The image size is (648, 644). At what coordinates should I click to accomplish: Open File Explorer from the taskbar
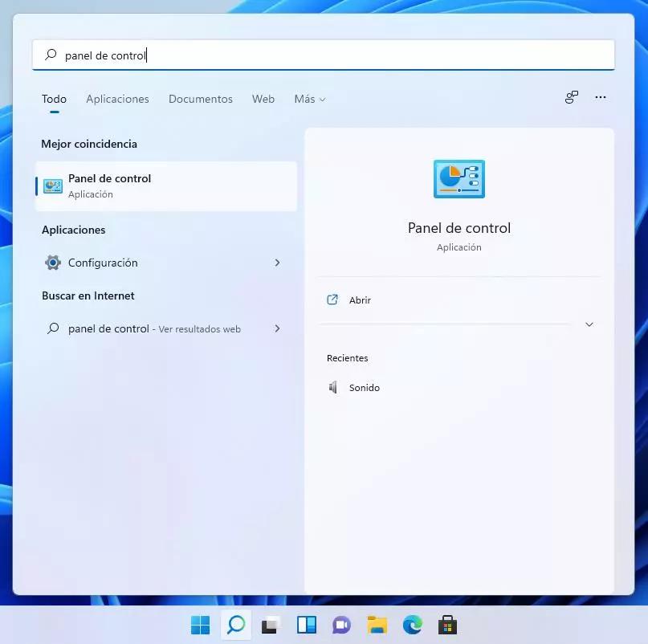pos(377,625)
